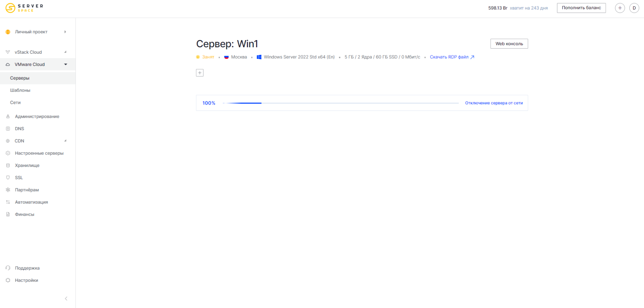This screenshot has height=308, width=644.
Task: Collapse the VMware Cloud section arrow
Action: (x=65, y=64)
